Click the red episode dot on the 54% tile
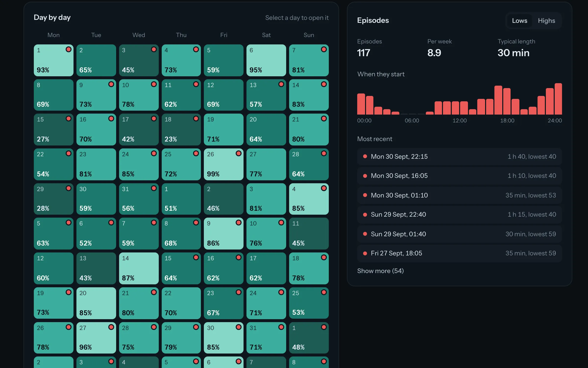The height and width of the screenshot is (368, 588). click(69, 153)
